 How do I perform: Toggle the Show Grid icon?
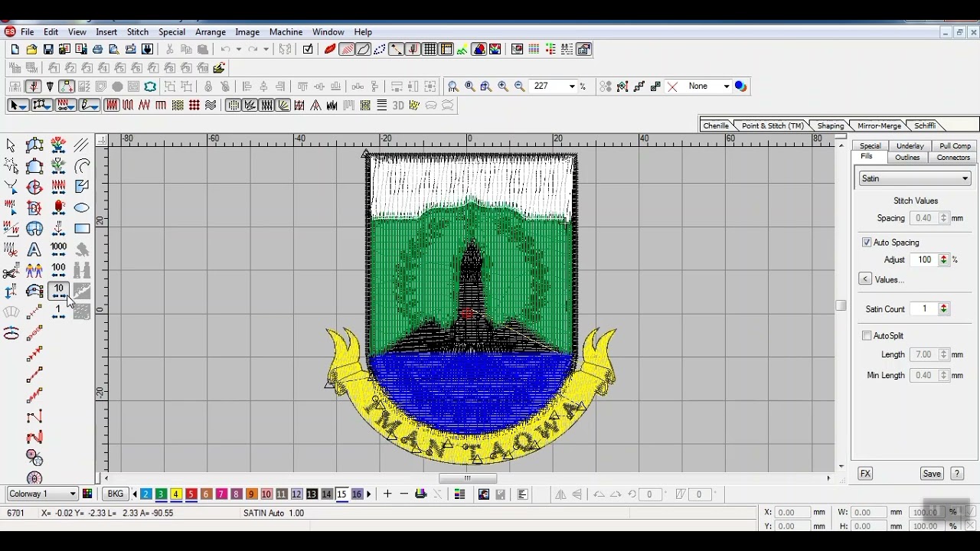point(430,50)
